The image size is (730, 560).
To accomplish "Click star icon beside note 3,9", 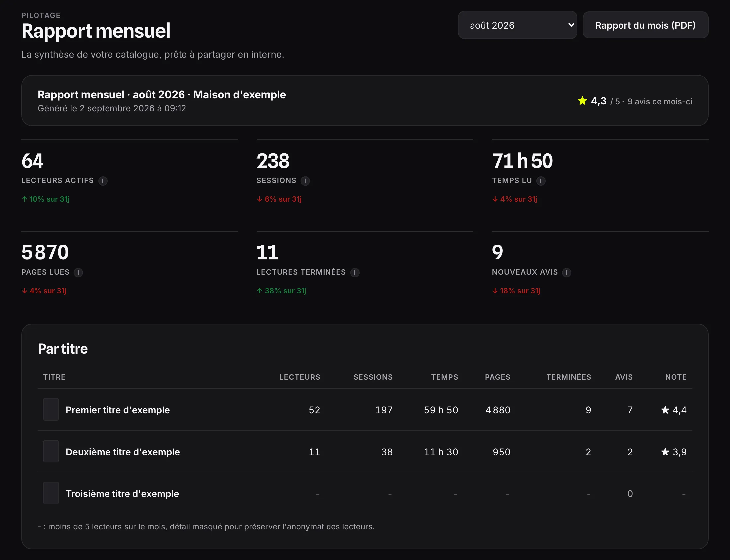I will [x=665, y=452].
